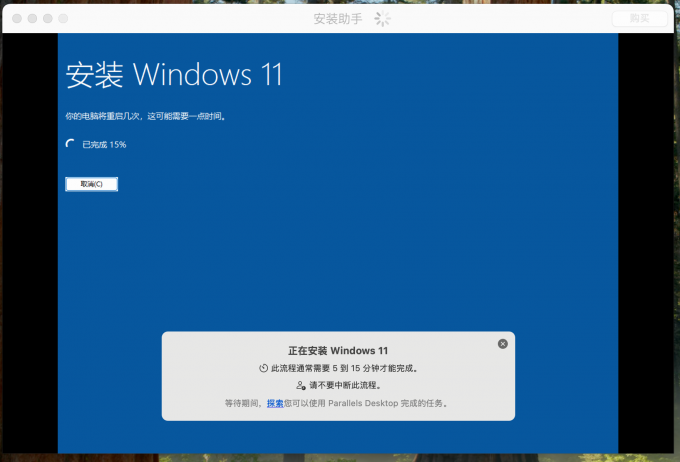Viewport: 680px width, 462px height.
Task: Click the 购买 button in title bar
Action: tap(640, 18)
